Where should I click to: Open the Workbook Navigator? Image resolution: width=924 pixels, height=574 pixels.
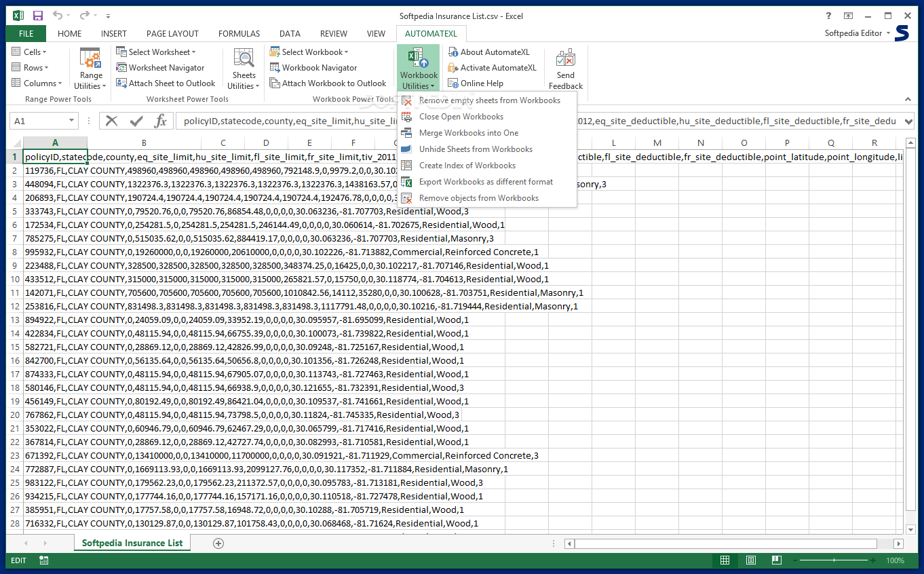click(x=313, y=68)
